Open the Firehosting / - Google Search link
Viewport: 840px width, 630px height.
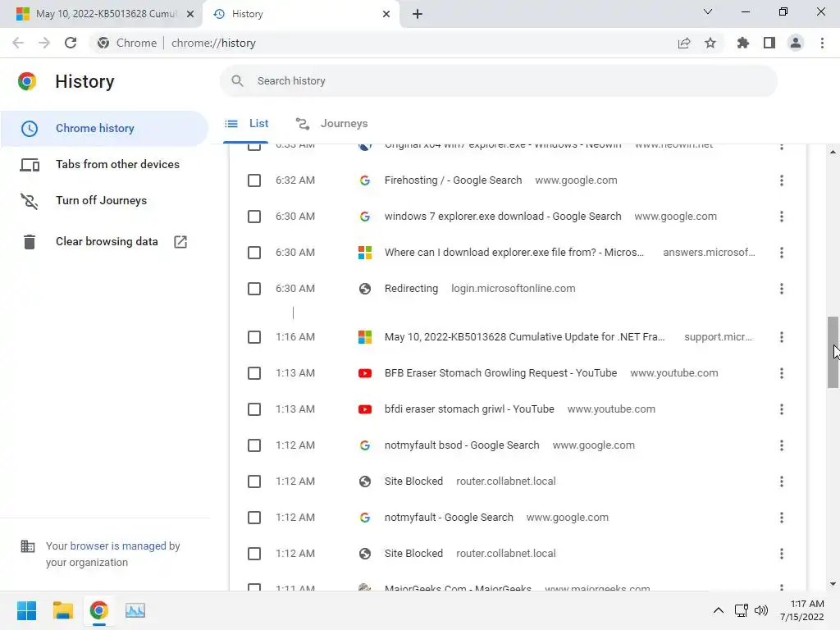(453, 180)
